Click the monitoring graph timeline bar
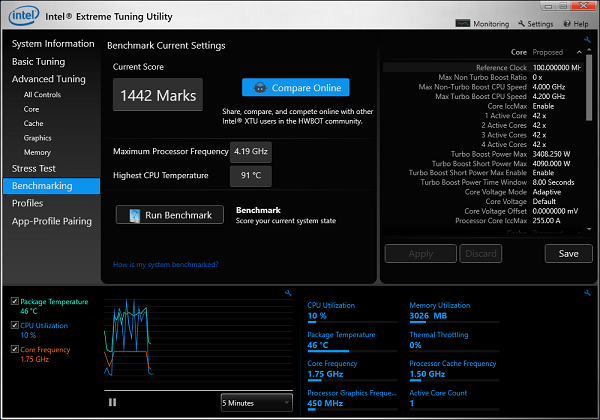 point(198,391)
